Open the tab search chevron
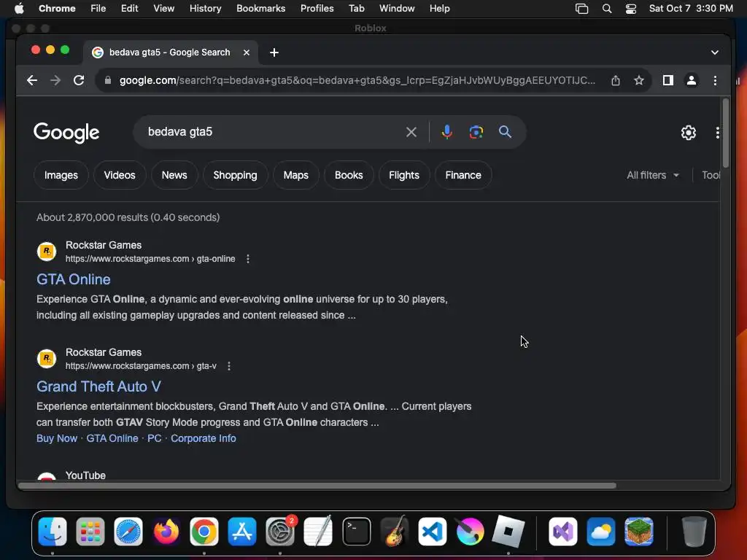Screen dimensions: 747x560 (x=715, y=52)
